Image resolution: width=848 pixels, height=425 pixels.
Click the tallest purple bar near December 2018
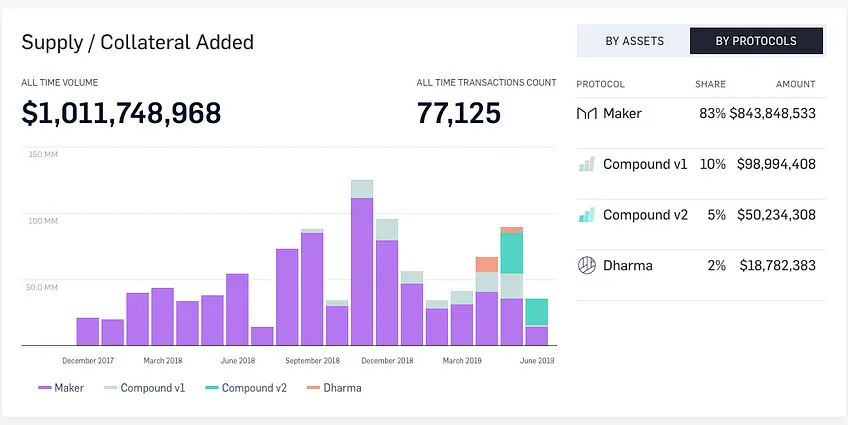[362, 271]
